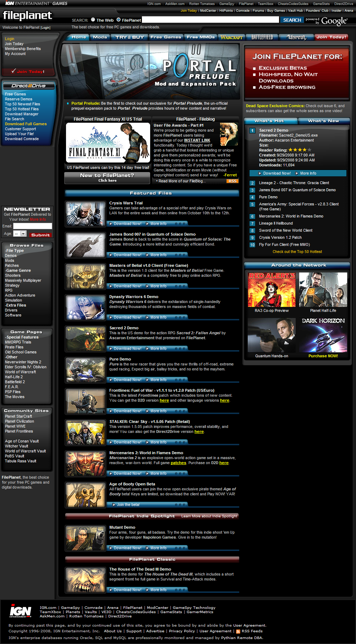The height and width of the screenshot is (644, 356).
Task: Click the search text input field
Action: click(210, 20)
